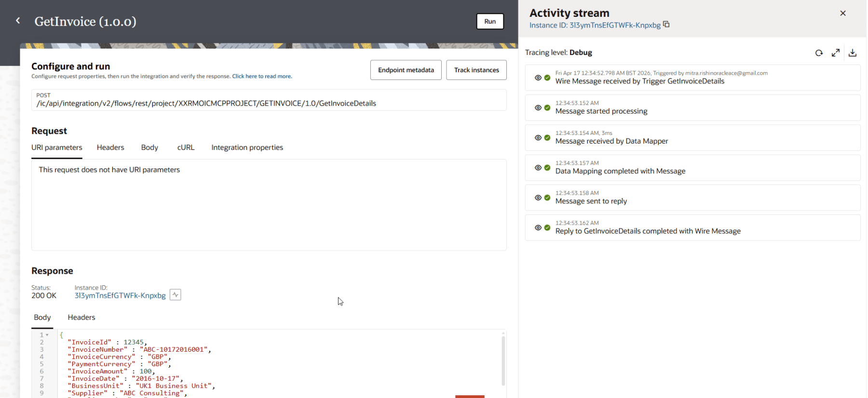868x398 pixels.
Task: Collapse JSON object at line 1
Action: (x=47, y=335)
